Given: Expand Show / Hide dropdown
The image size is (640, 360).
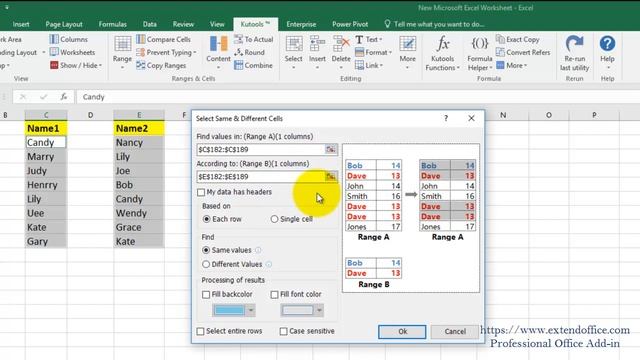Looking at the screenshot, I should pos(100,65).
